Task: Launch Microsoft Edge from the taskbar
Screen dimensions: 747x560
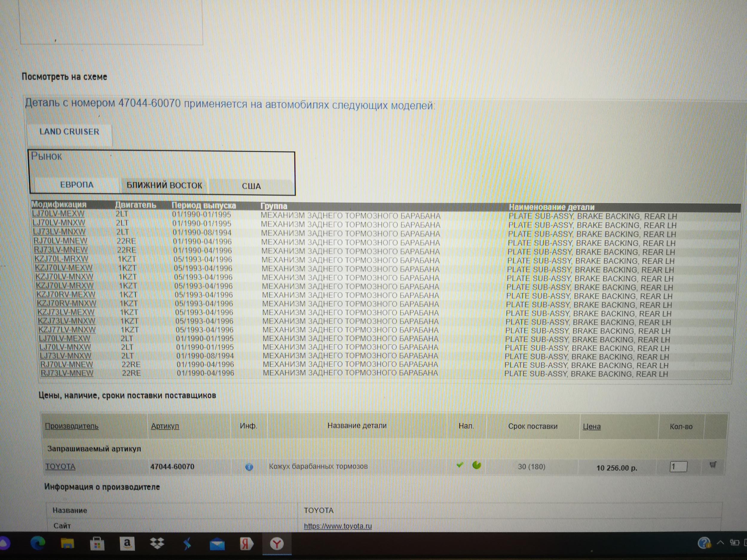Action: point(37,544)
